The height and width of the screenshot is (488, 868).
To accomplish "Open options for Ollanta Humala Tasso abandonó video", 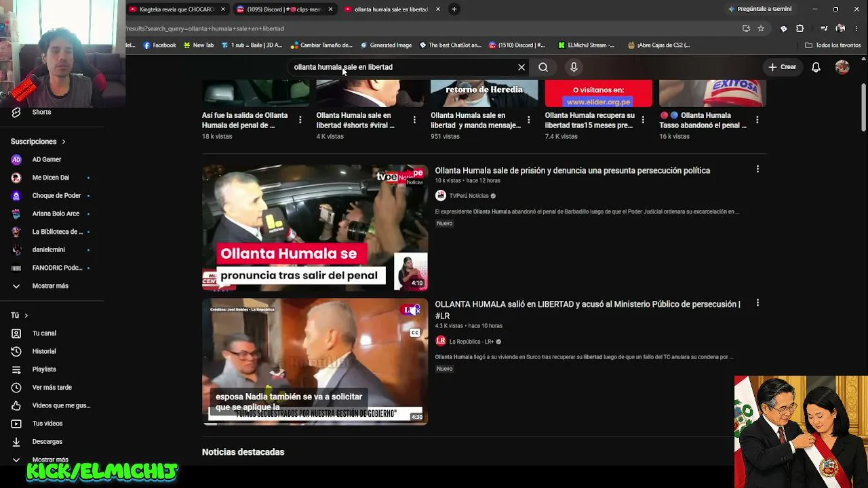I will click(757, 120).
